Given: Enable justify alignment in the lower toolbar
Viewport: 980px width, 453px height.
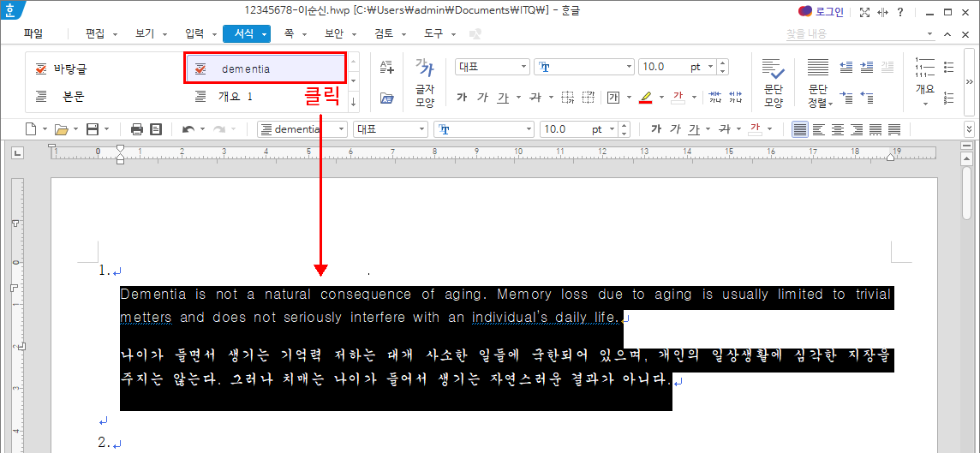Looking at the screenshot, I should coord(799,129).
